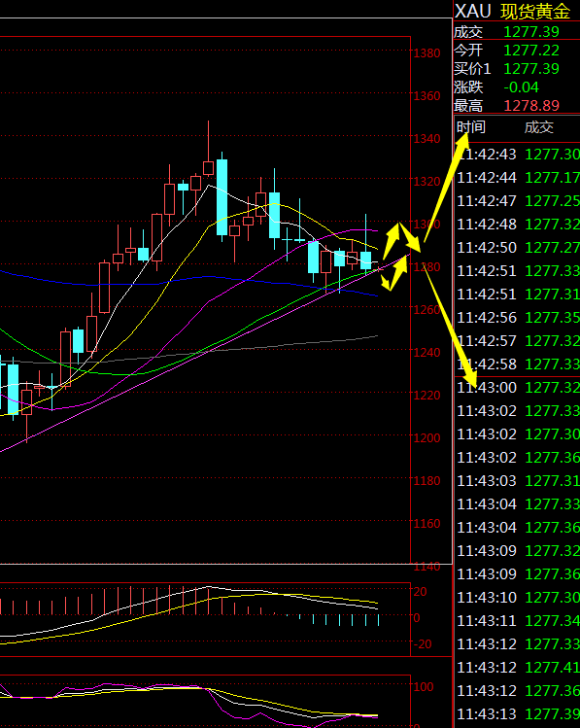The image size is (580, 728).
Task: Click the 1160 price axis label
Action: coord(426,523)
